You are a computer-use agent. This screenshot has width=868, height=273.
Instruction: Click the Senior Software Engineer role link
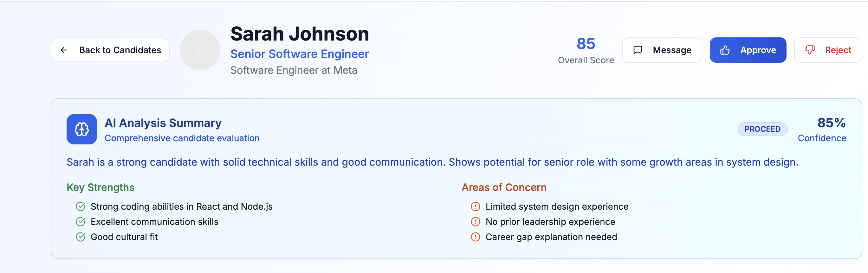(300, 54)
